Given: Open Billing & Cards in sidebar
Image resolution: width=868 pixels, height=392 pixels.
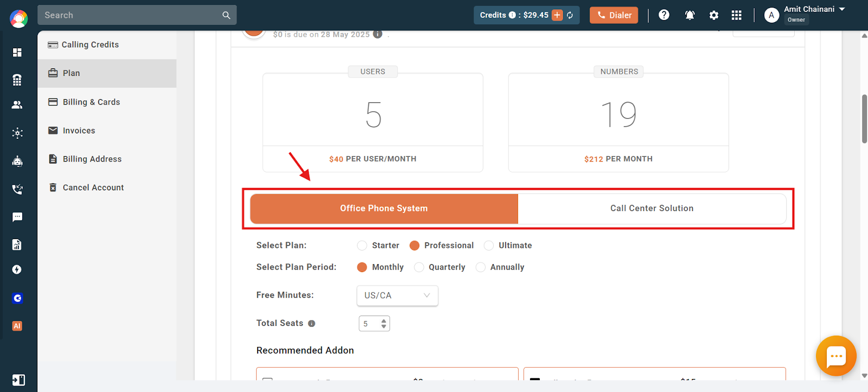Looking at the screenshot, I should point(107,102).
